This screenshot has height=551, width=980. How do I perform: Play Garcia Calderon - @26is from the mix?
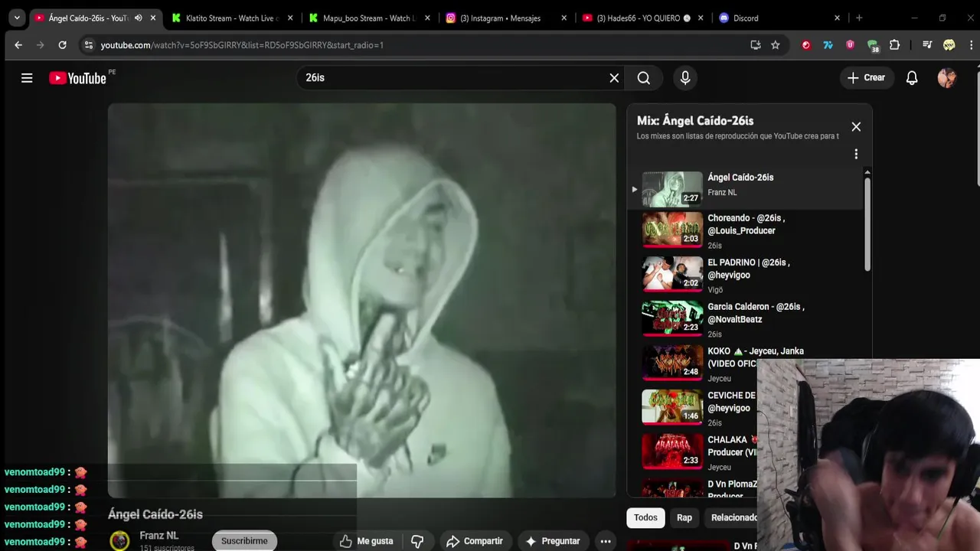[x=746, y=320]
